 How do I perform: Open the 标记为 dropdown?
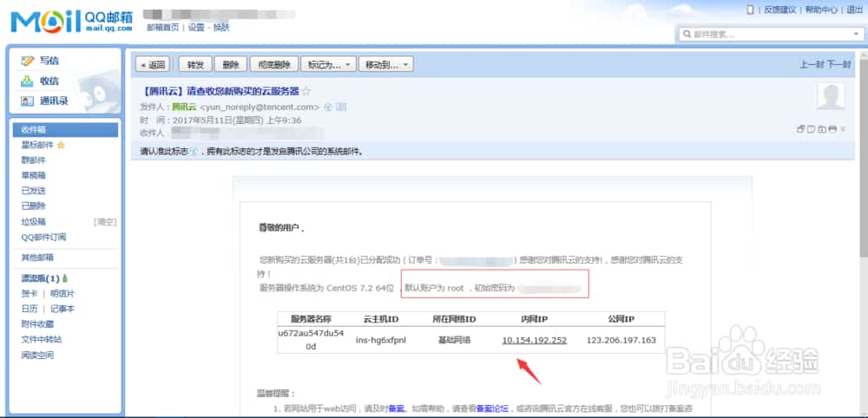(x=328, y=64)
